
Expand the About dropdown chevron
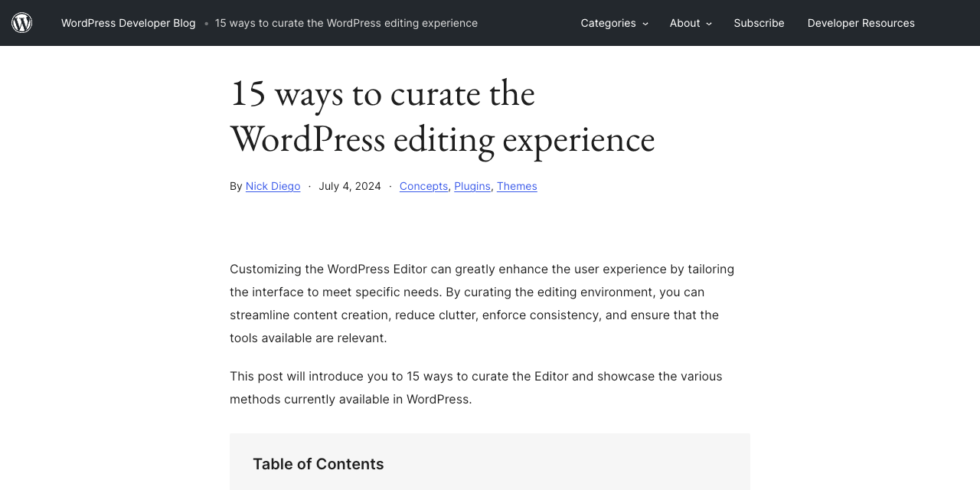[x=709, y=24]
